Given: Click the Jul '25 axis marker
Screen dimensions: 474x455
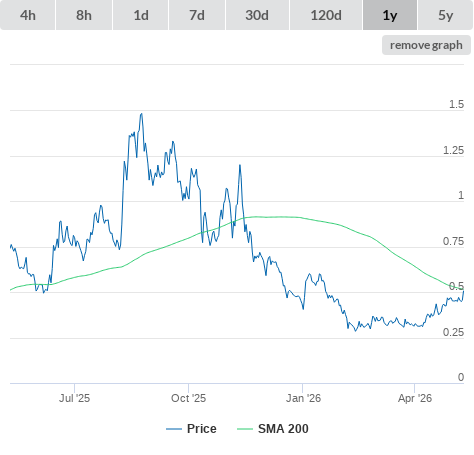Looking at the screenshot, I should point(74,398).
